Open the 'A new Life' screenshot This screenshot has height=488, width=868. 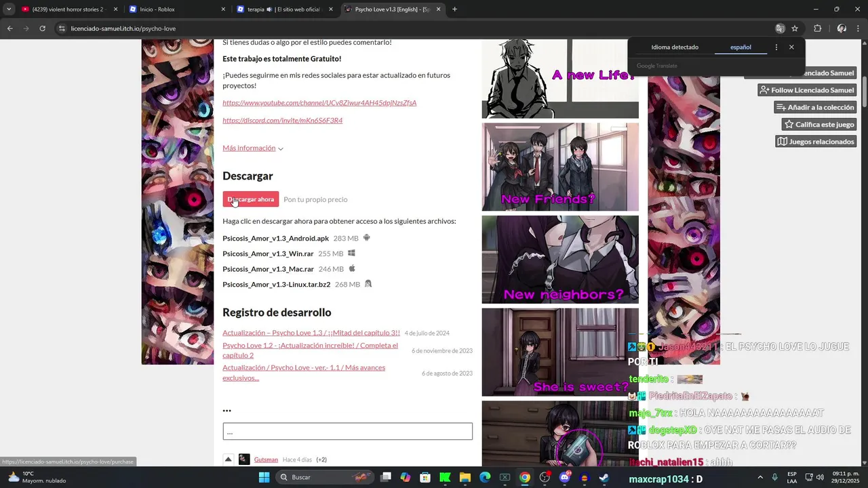(560, 78)
